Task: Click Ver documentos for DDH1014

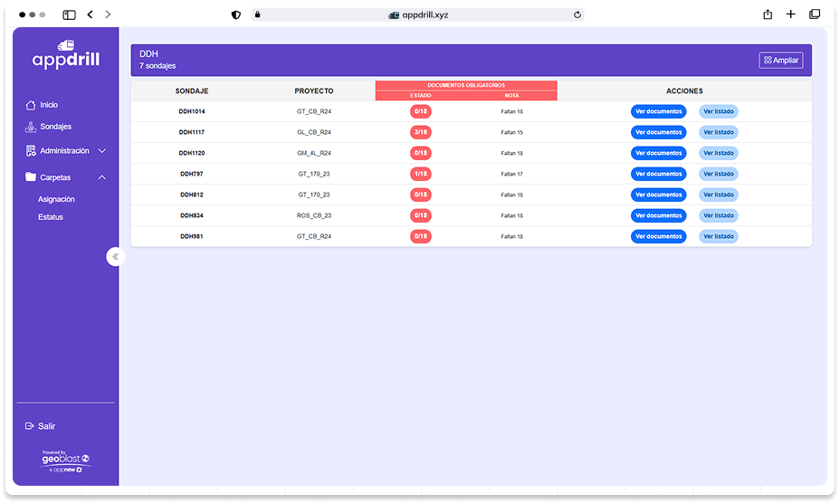Action: [658, 111]
